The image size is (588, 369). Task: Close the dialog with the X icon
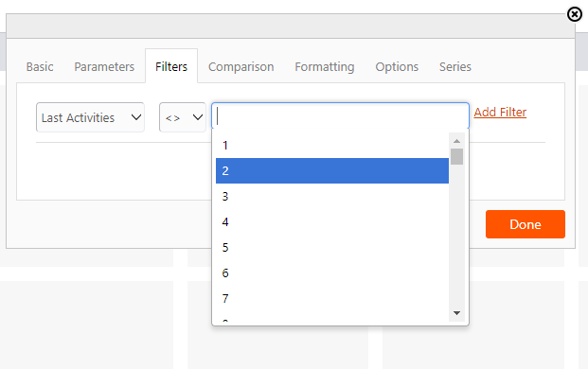pyautogui.click(x=574, y=14)
